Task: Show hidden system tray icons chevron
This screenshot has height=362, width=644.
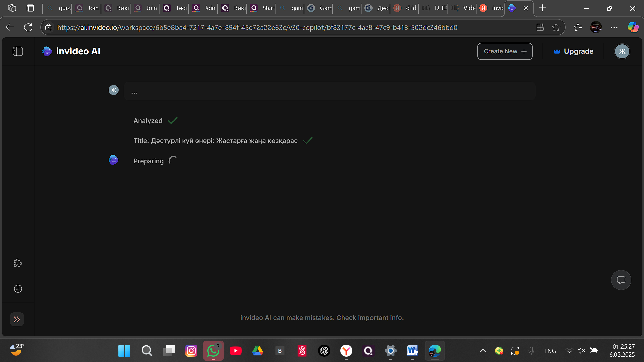Action: pos(483,351)
